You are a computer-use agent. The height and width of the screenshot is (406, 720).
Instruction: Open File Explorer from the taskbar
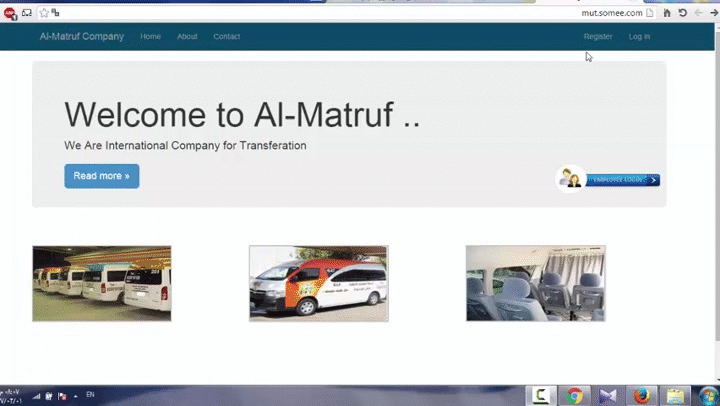pyautogui.click(x=676, y=396)
